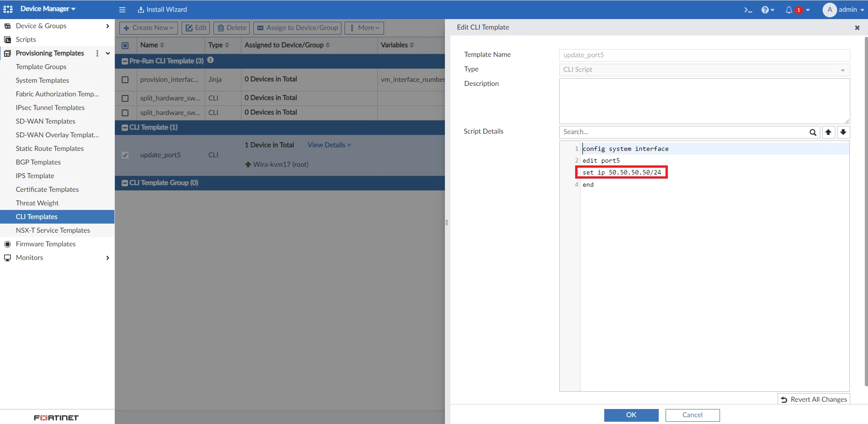868x424 pixels.
Task: Click the Description textarea resize grip
Action: pyautogui.click(x=847, y=121)
